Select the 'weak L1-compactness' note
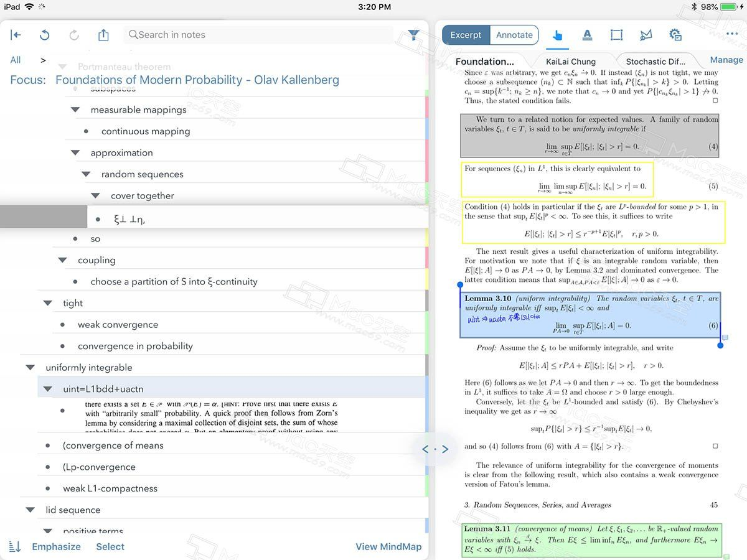The image size is (747, 560). pyautogui.click(x=110, y=488)
